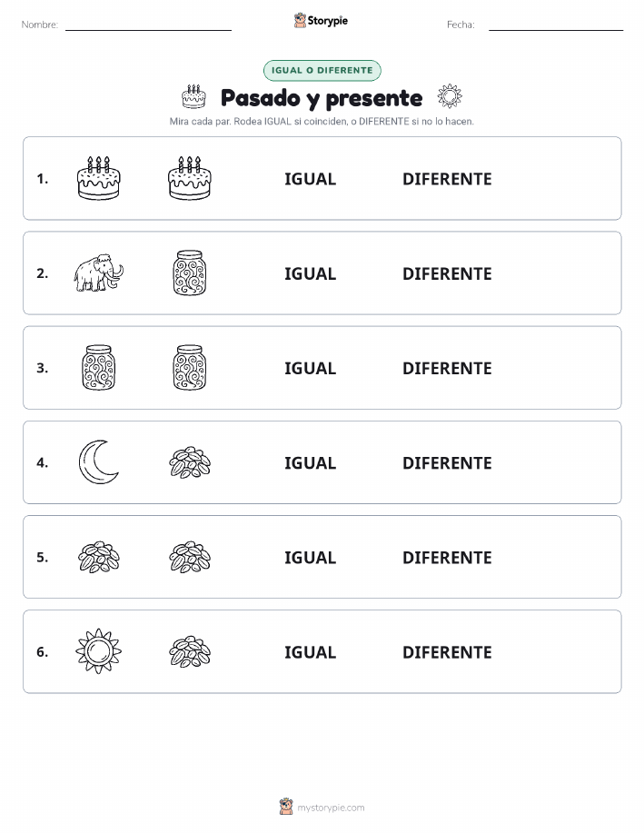Select IGUAL for row 5
The height and width of the screenshot is (833, 644).
(311, 557)
